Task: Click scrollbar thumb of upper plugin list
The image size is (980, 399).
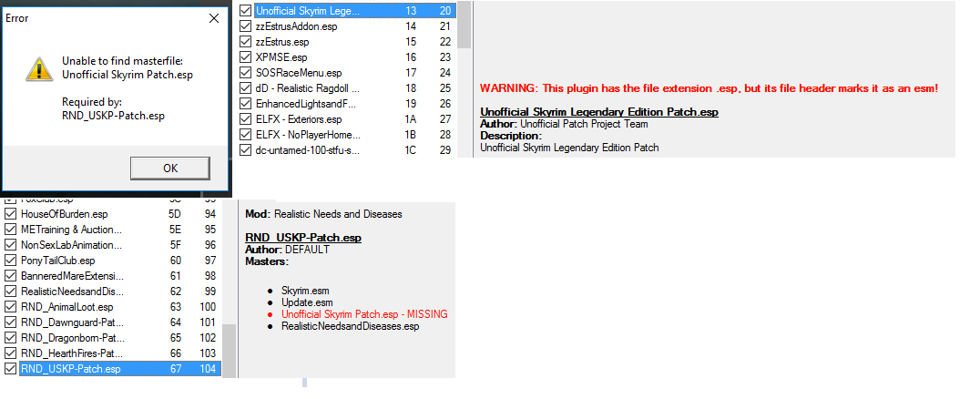Action: (464, 25)
